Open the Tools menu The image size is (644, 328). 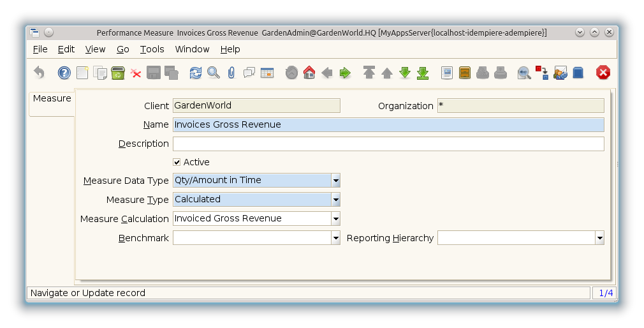click(152, 49)
